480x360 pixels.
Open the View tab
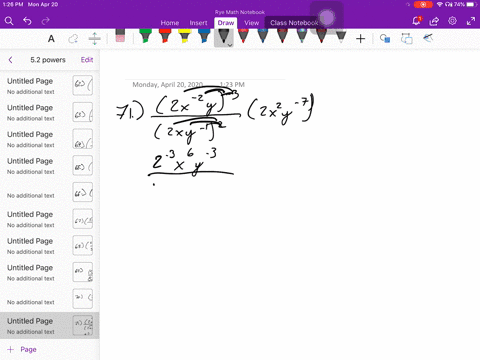(251, 23)
